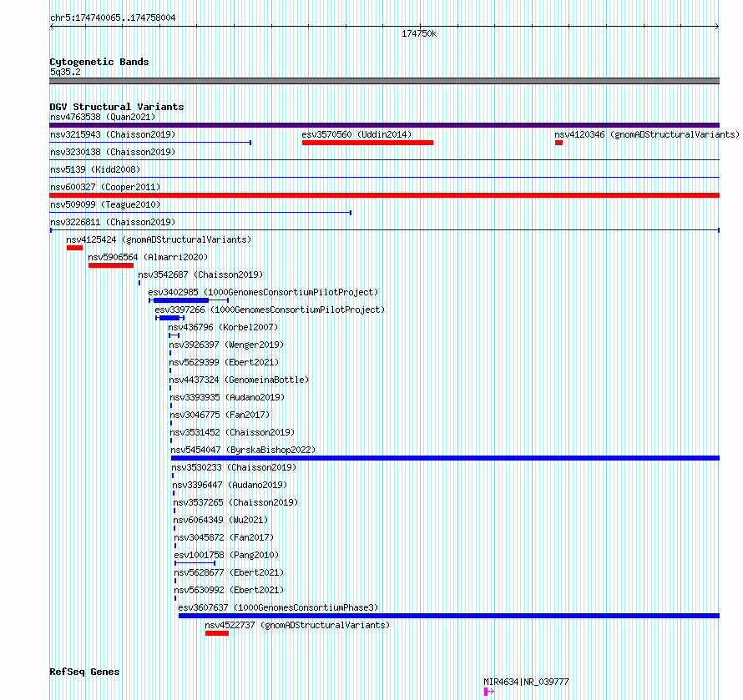Image resolution: width=743 pixels, height=700 pixels.
Task: Select the blue esv3397266 variant glyph
Action: (169, 318)
